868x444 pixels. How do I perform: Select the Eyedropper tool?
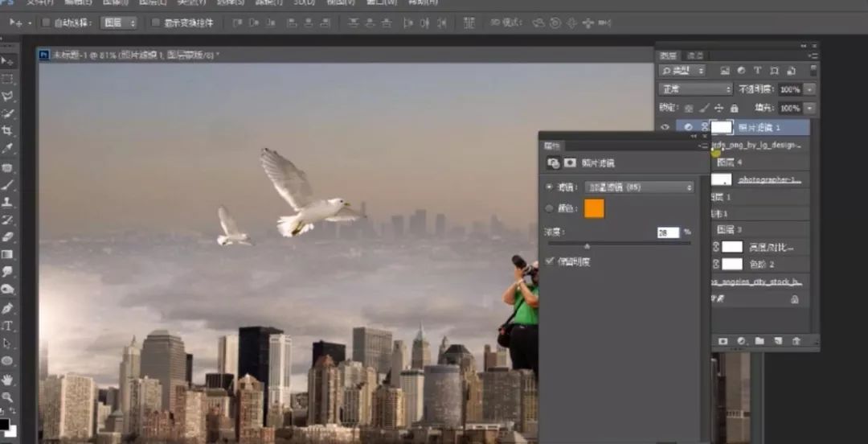coord(8,148)
